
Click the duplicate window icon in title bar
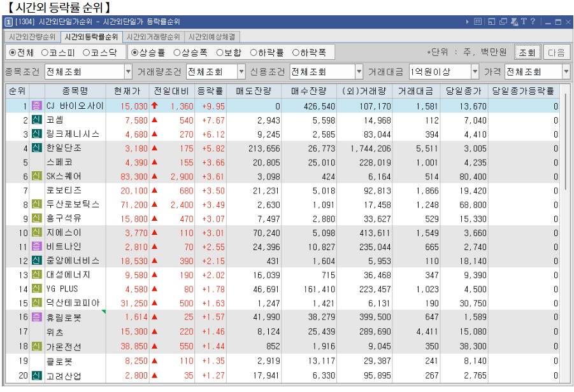[503, 21]
